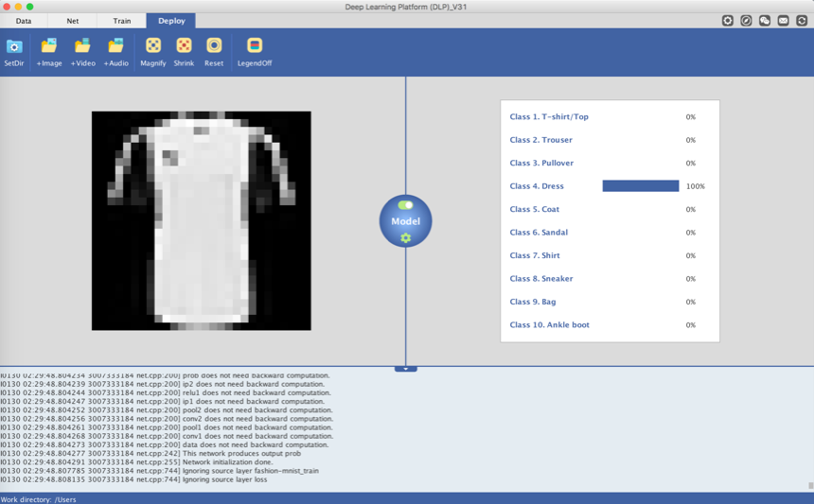
Task: Select the Class 4. Dress label
Action: (537, 186)
